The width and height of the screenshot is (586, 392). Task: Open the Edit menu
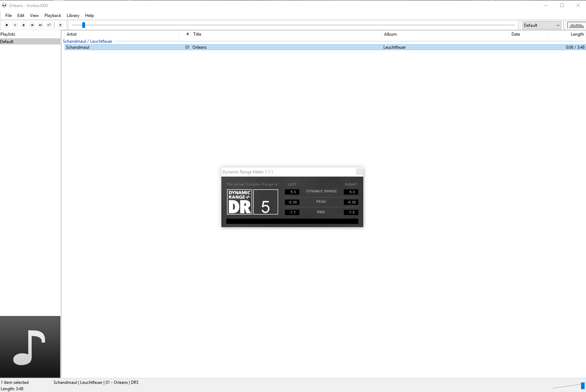point(21,16)
